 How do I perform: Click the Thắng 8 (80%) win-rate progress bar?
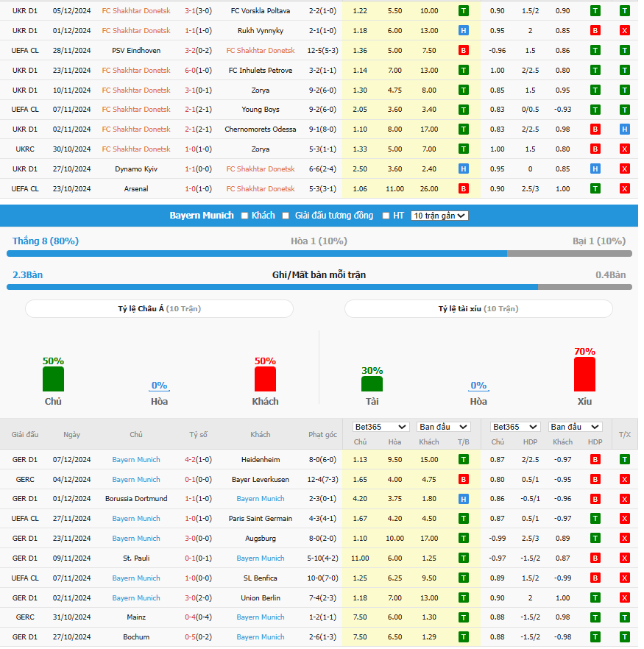(319, 253)
